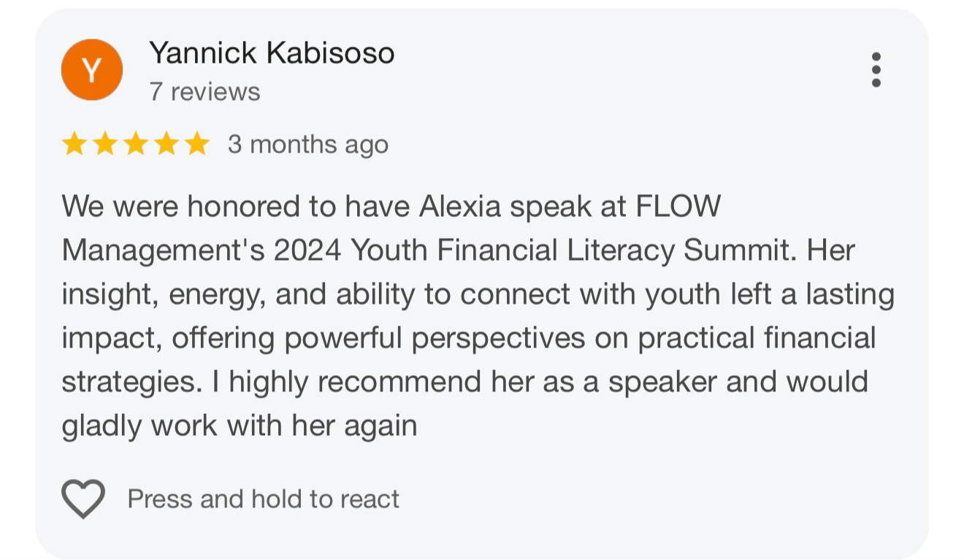Image resolution: width=964 pixels, height=560 pixels.
Task: Click the second rating star
Action: (104, 145)
